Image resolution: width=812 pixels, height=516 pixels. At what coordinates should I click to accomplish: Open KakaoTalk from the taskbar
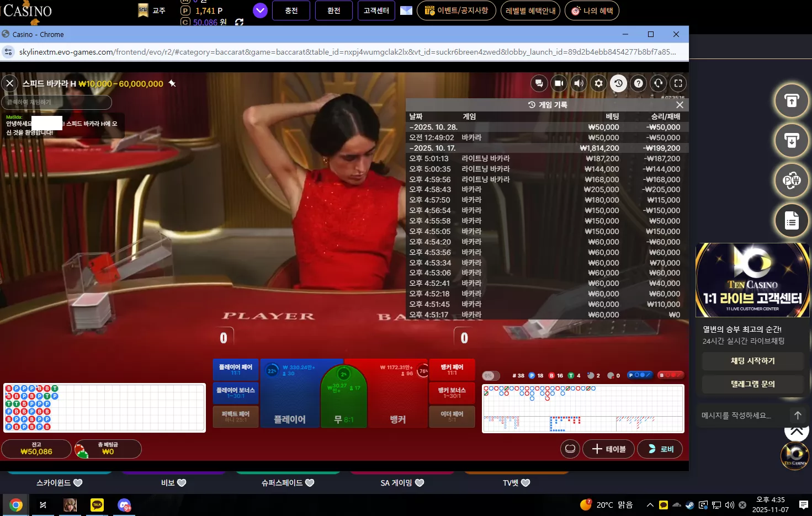[97, 505]
